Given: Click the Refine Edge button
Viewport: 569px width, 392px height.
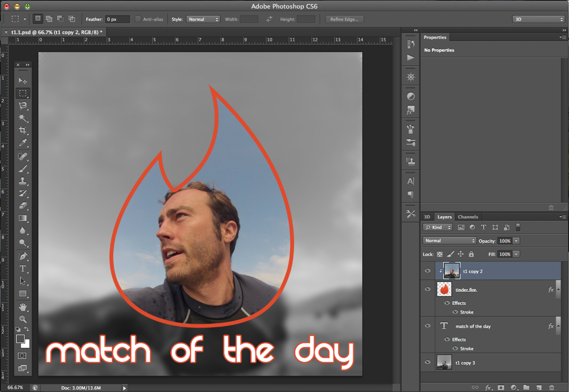Looking at the screenshot, I should click(x=344, y=19).
